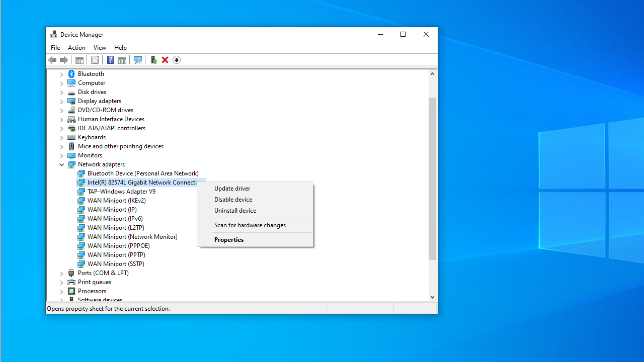Click the scrollbar down arrow in device list

(x=432, y=297)
